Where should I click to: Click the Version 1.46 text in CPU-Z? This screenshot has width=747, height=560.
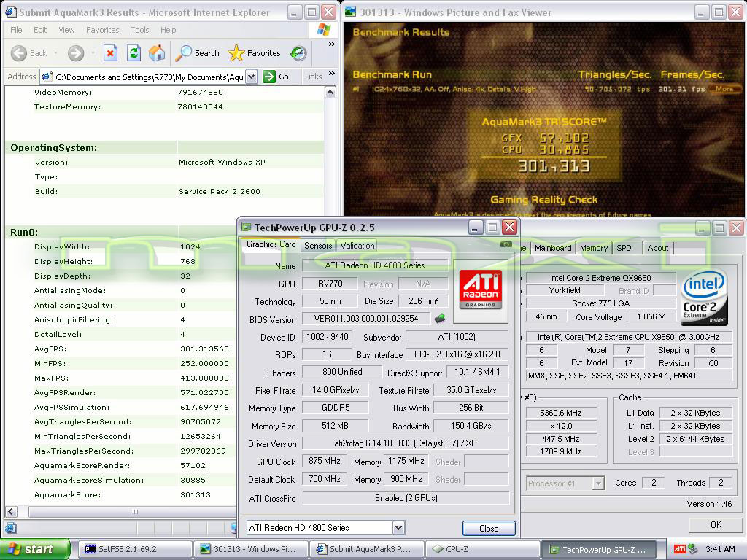coord(709,504)
